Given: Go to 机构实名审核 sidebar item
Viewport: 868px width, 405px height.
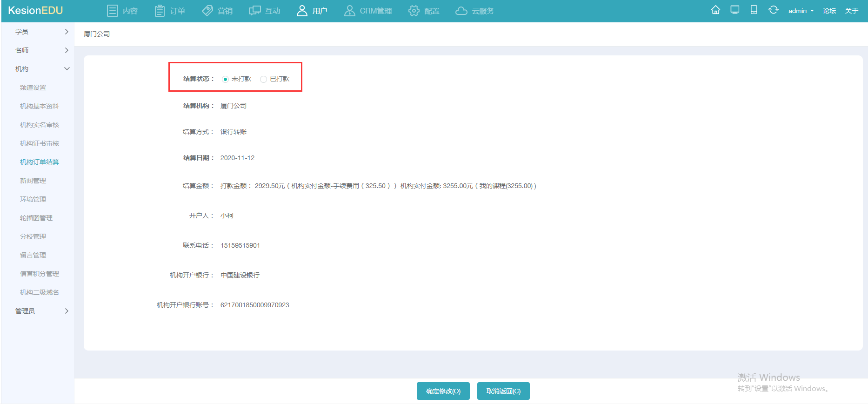Looking at the screenshot, I should (x=40, y=125).
